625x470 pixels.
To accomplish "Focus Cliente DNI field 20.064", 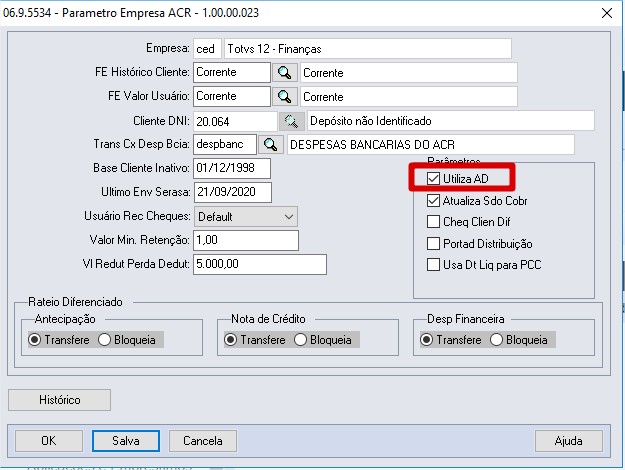I will 235,121.
